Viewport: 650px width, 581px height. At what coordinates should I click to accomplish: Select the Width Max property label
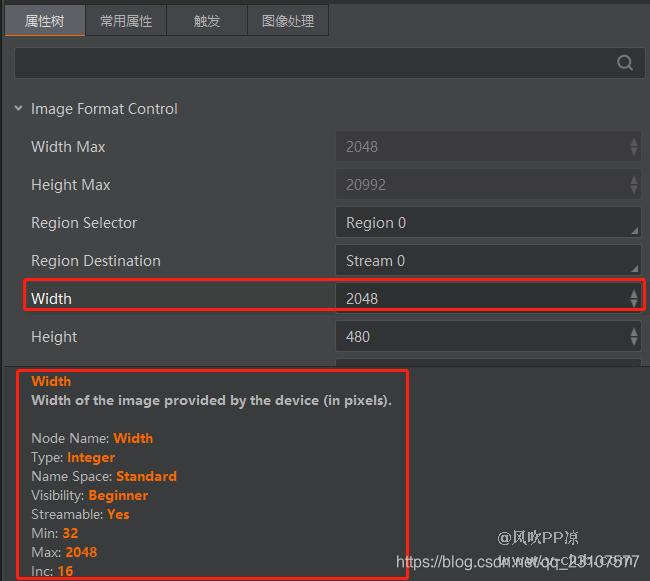68,147
